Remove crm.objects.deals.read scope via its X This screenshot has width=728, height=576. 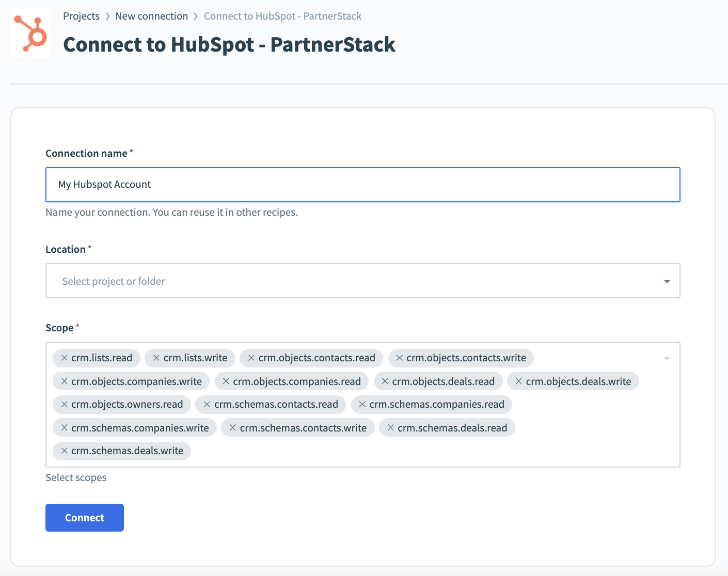385,381
